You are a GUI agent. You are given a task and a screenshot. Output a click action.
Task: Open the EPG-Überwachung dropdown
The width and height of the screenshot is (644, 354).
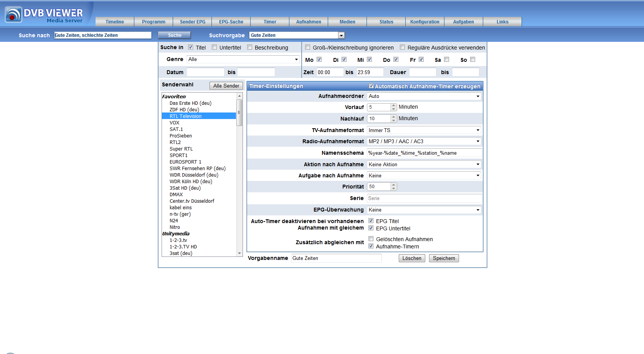pyautogui.click(x=424, y=210)
